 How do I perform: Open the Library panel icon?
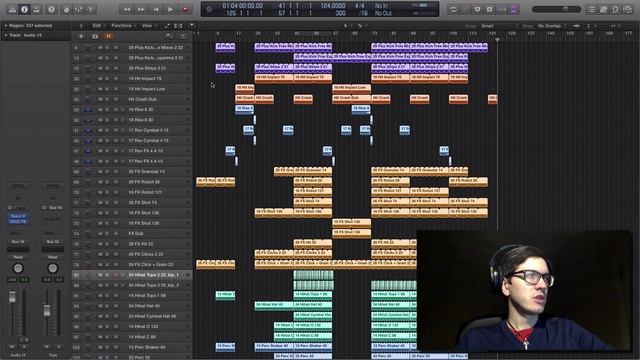[x=12, y=9]
